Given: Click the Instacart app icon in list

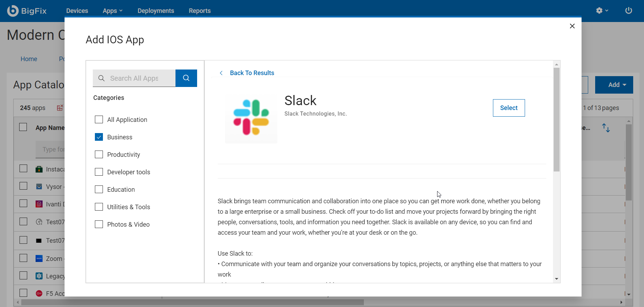Looking at the screenshot, I should 39,169.
